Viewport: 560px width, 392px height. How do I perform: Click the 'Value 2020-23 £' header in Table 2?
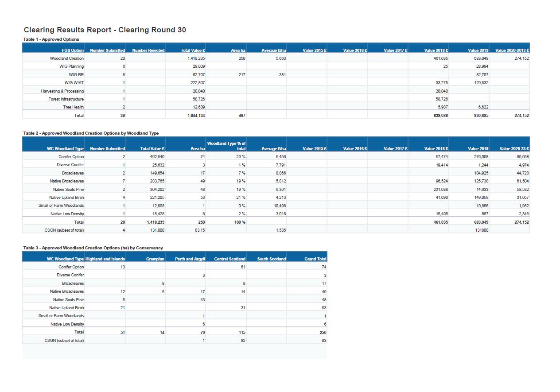click(514, 149)
